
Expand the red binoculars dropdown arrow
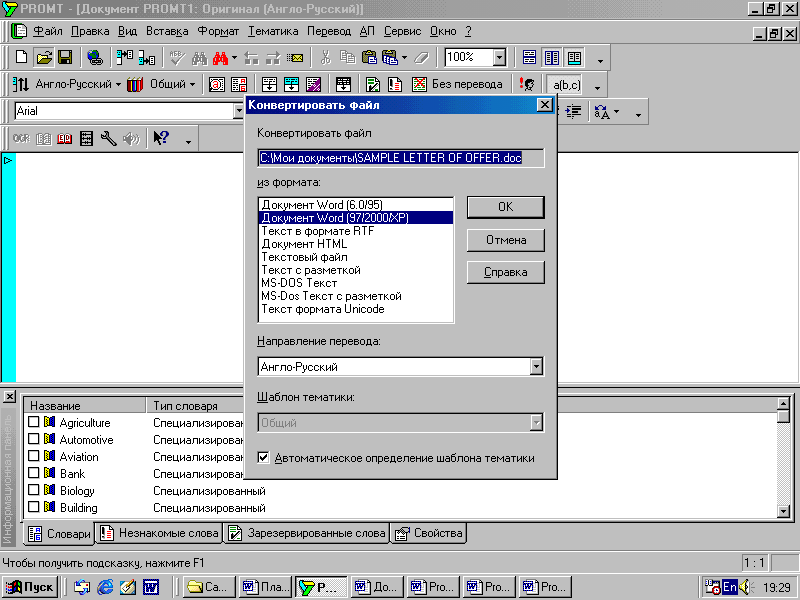click(x=234, y=58)
